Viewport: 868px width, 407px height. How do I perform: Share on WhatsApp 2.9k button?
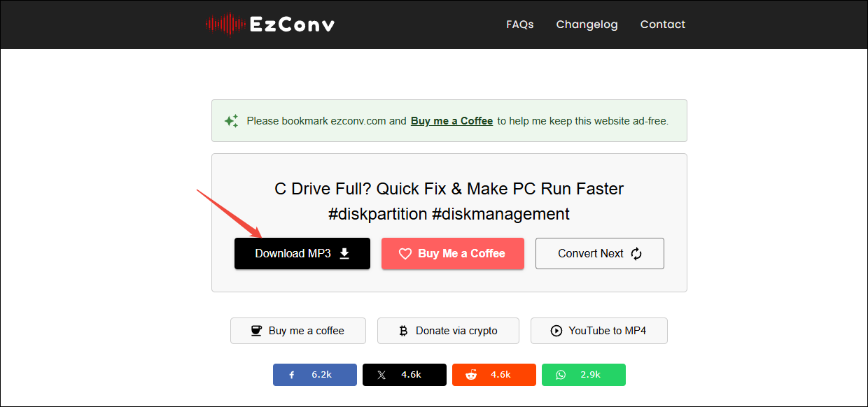point(584,375)
